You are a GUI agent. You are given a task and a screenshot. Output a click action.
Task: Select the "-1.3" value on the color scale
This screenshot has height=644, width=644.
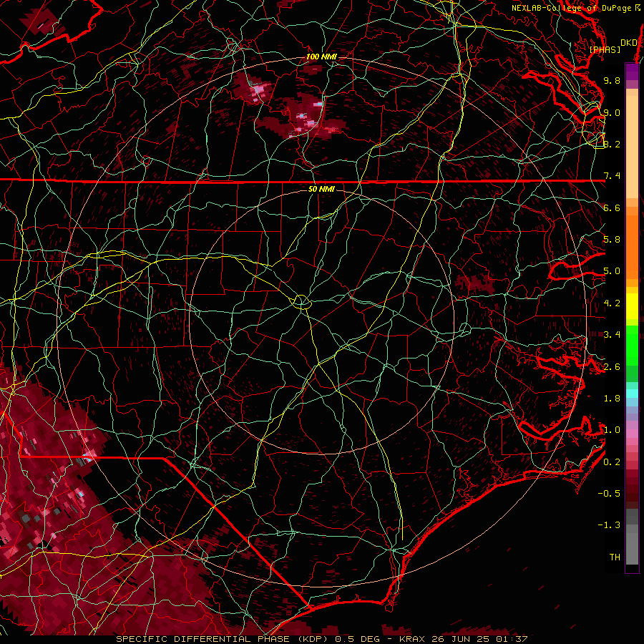(609, 525)
